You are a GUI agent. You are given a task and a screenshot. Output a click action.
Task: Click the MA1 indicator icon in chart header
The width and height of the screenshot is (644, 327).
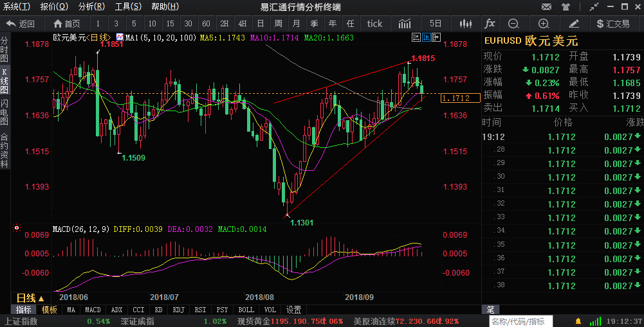click(x=120, y=38)
